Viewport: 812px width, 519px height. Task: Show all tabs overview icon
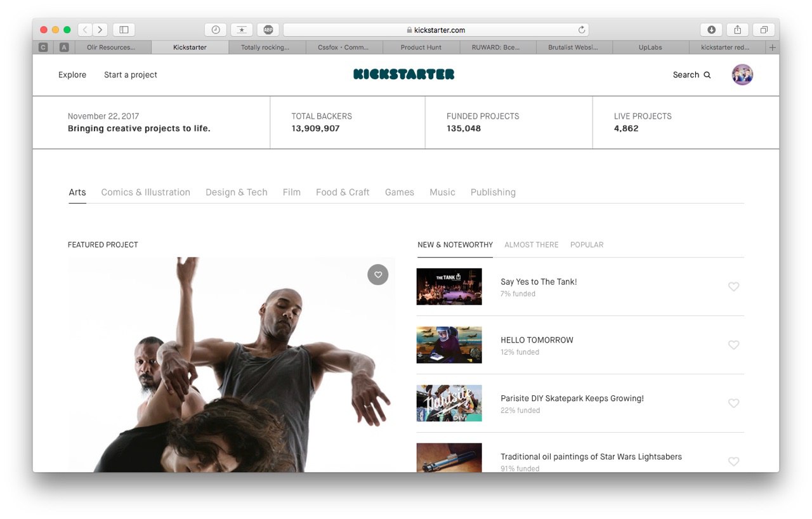point(764,30)
